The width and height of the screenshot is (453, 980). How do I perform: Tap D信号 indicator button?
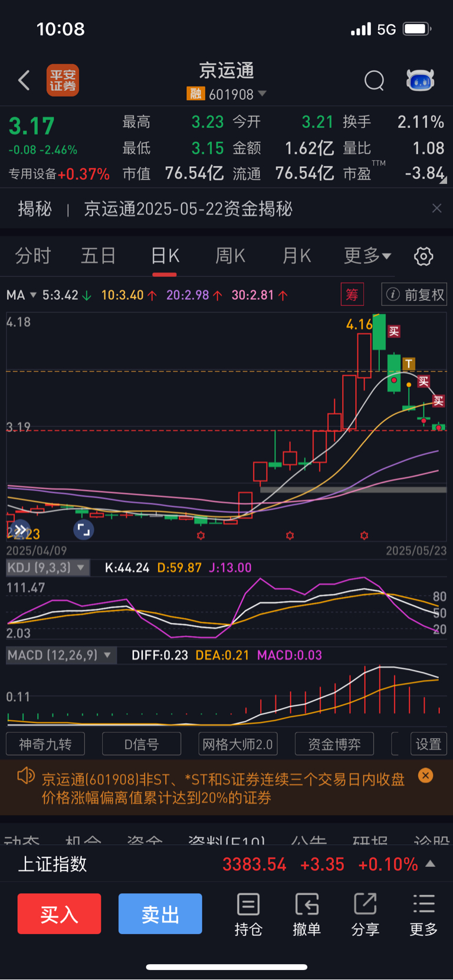[x=142, y=744]
